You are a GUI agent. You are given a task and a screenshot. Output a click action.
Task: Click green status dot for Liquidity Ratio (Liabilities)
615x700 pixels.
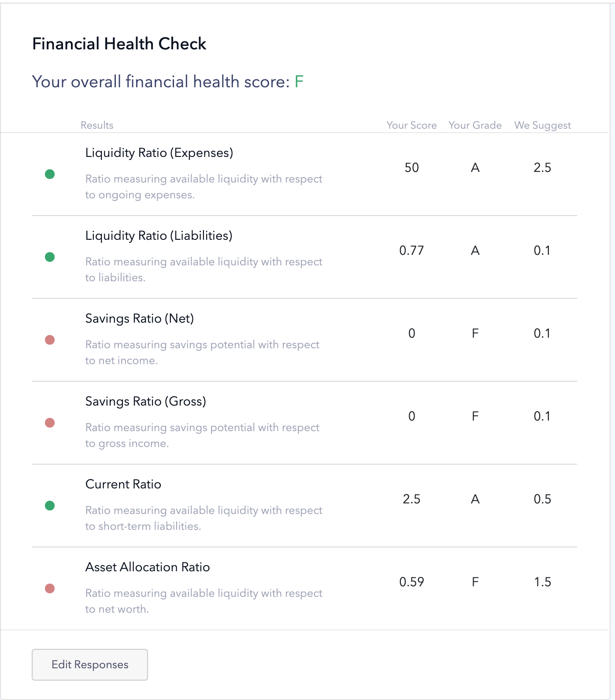pyautogui.click(x=50, y=257)
